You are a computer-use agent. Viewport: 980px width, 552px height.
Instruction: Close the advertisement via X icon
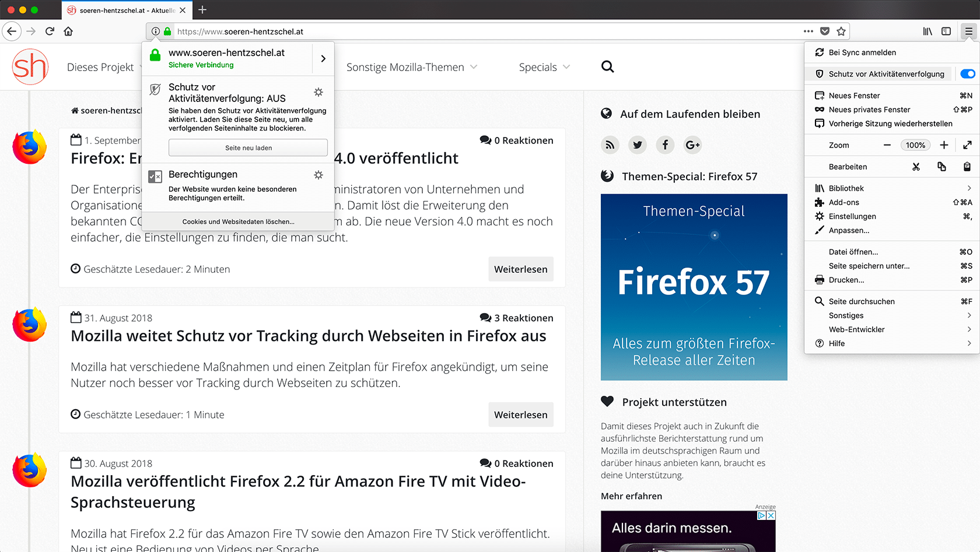click(771, 516)
